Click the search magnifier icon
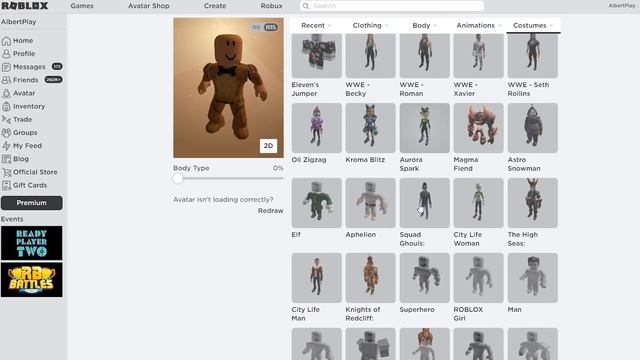The width and height of the screenshot is (640, 360). pyautogui.click(x=306, y=6)
